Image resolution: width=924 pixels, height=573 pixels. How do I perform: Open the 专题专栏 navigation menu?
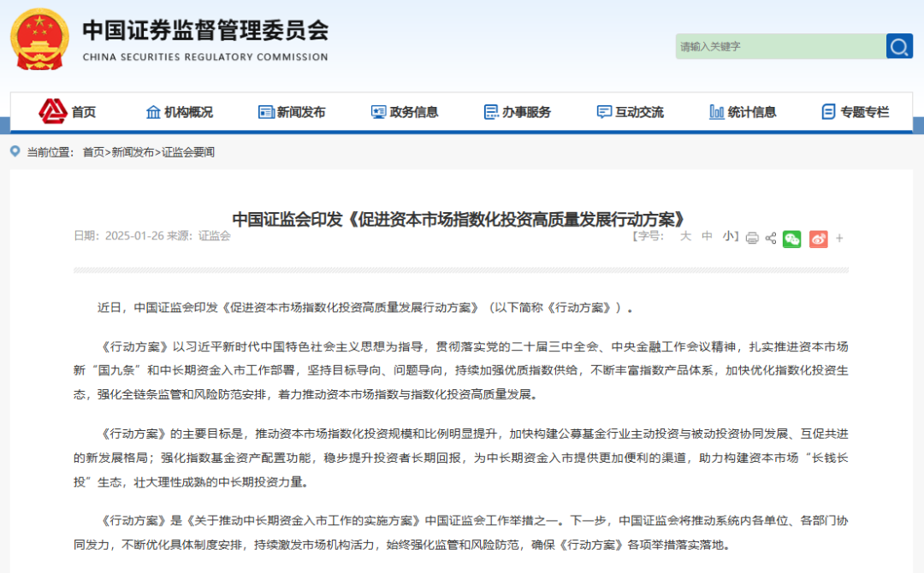pos(864,112)
